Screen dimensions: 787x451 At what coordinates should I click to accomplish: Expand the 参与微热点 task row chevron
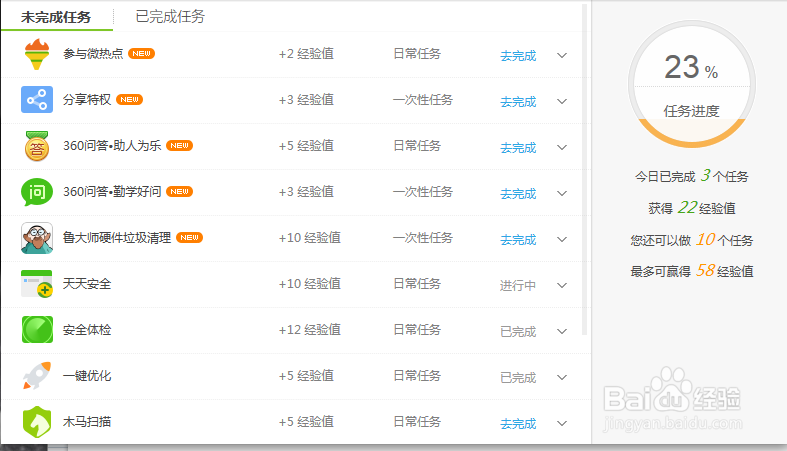click(562, 55)
